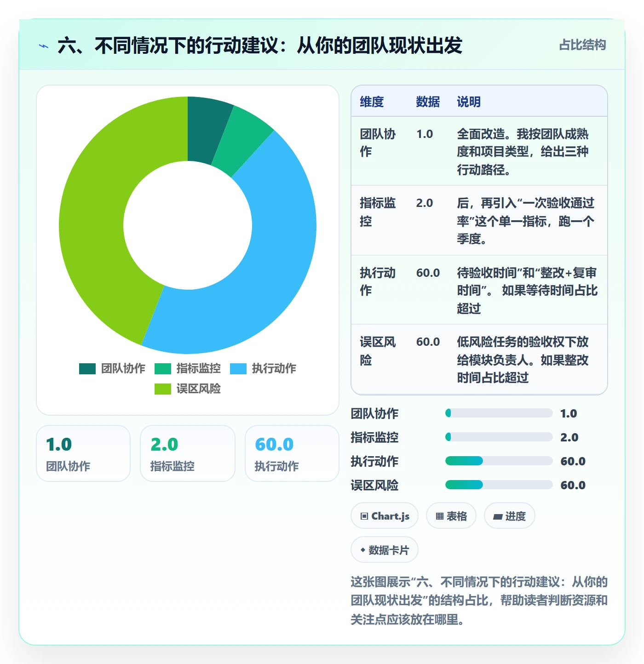Click the 占比结构 label in the header
The image size is (644, 664).
(x=582, y=45)
